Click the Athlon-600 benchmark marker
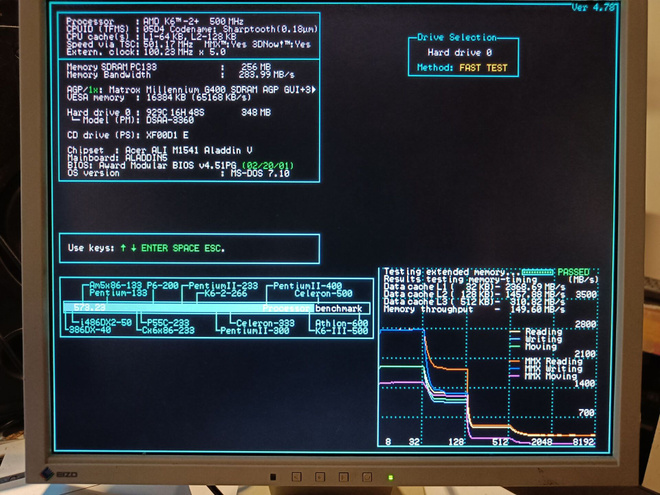Screen dimensions: 660x495 click(341, 323)
